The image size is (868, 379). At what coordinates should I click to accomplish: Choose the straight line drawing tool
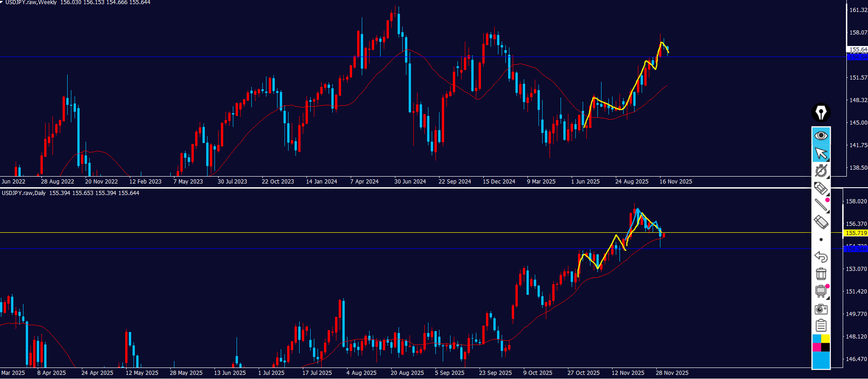click(x=821, y=205)
